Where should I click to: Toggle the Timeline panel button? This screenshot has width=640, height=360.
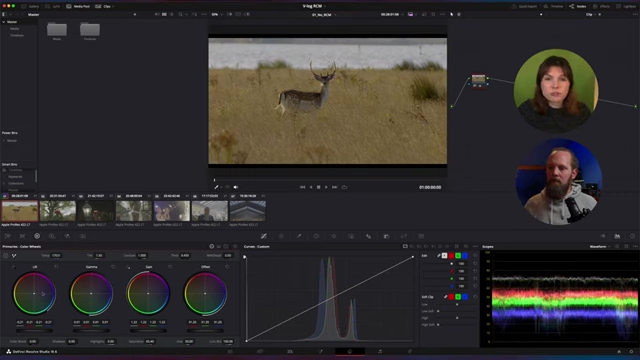553,7
